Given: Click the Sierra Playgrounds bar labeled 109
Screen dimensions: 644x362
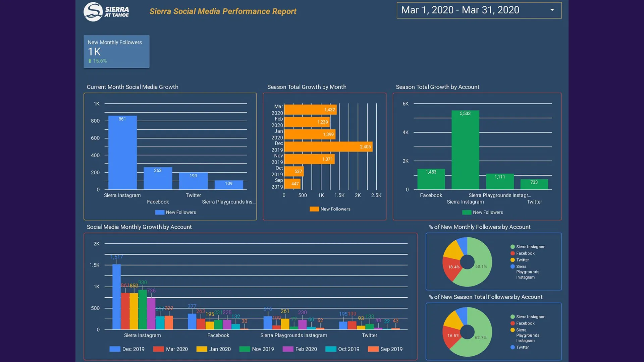Looking at the screenshot, I should pyautogui.click(x=229, y=185).
